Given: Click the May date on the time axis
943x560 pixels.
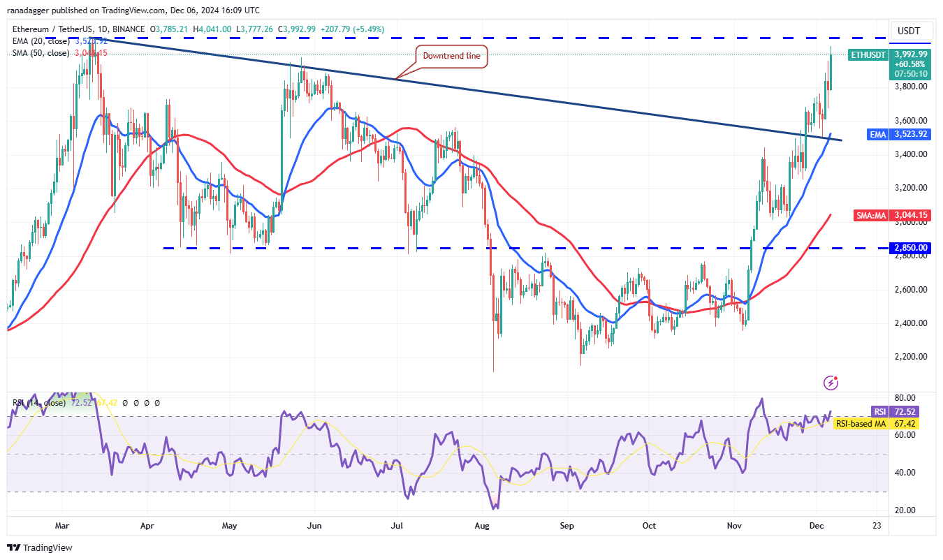Looking at the screenshot, I should point(230,525).
